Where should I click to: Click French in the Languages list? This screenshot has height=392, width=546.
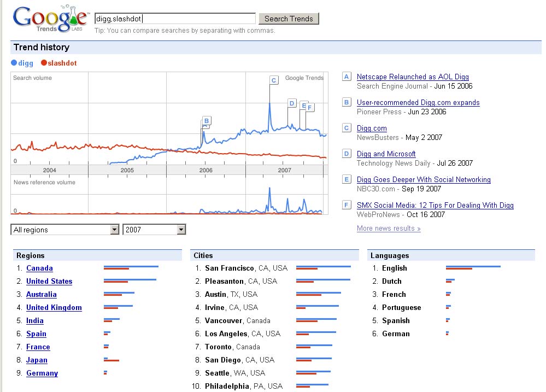pos(394,295)
